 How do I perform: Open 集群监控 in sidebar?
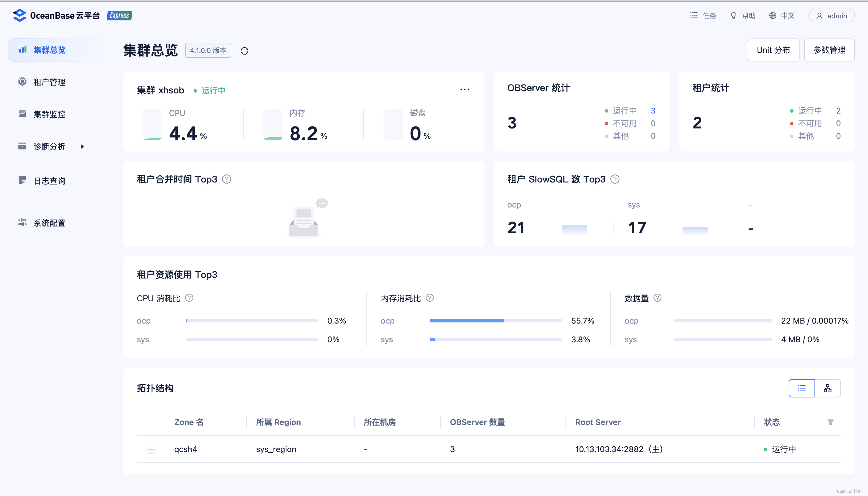pyautogui.click(x=49, y=114)
